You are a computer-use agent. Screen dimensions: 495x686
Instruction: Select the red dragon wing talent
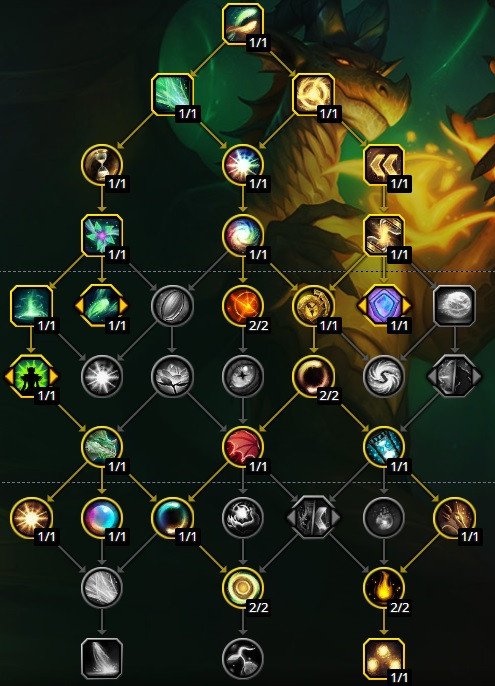coord(243,447)
